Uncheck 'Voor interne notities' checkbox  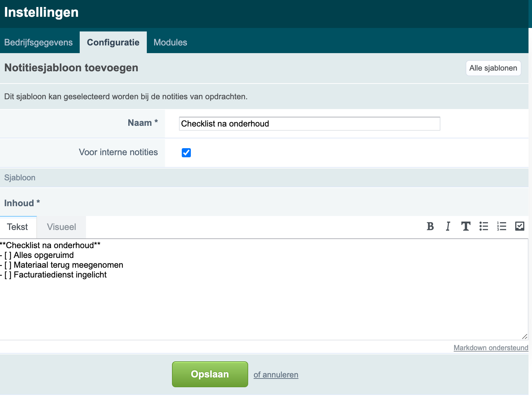click(186, 153)
